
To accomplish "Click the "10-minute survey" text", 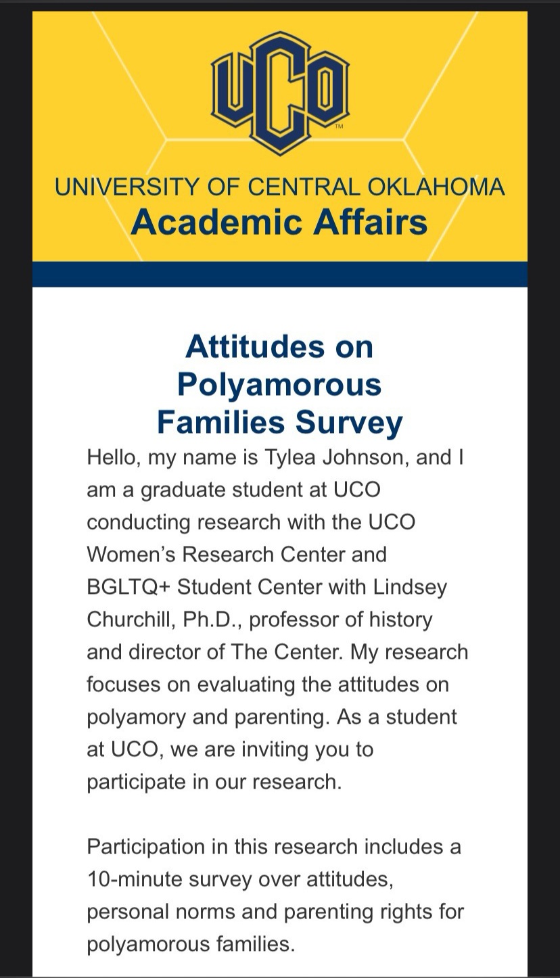I will [162, 879].
